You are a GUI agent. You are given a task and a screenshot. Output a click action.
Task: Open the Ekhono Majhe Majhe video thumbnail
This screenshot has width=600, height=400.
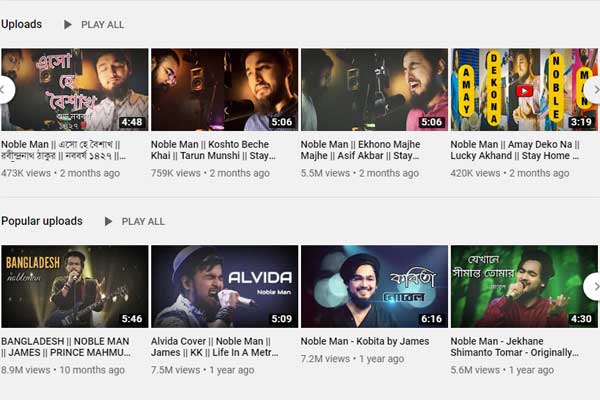coord(374,90)
